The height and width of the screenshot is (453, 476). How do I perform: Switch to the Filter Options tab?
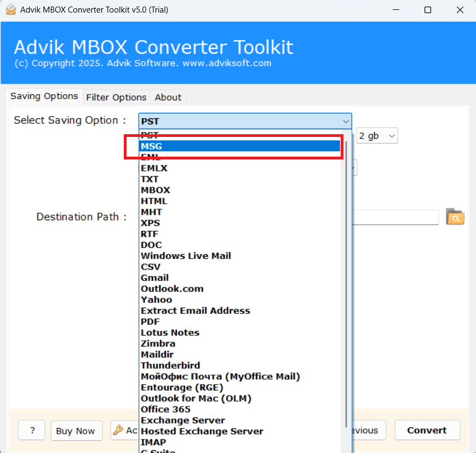click(116, 98)
